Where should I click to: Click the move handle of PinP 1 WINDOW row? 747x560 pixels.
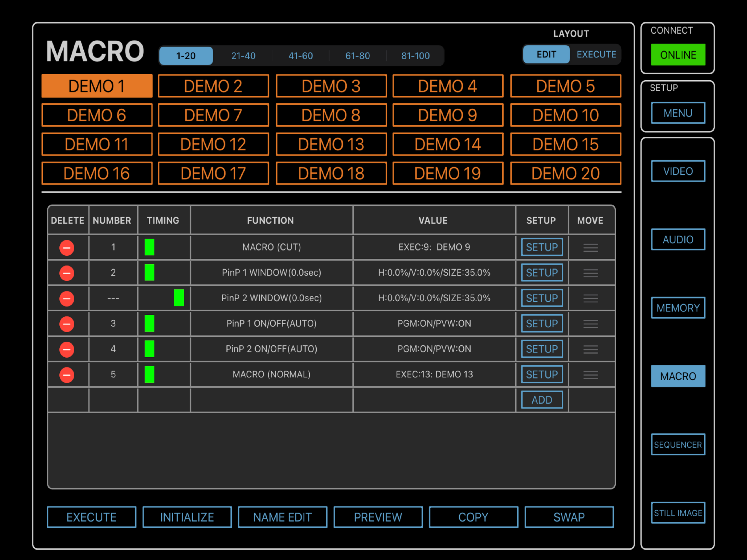click(x=590, y=273)
